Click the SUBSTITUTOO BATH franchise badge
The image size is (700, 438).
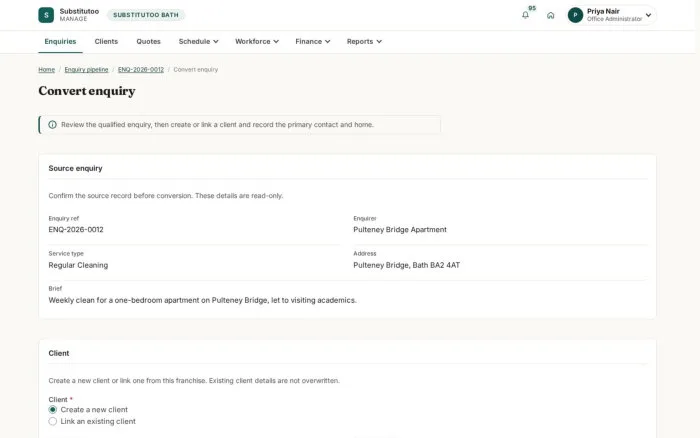point(146,15)
